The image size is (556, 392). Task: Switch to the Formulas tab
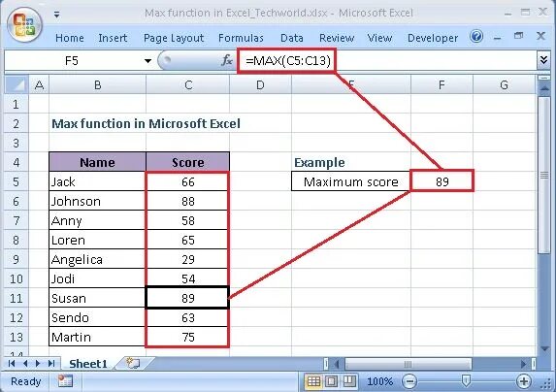pos(241,38)
